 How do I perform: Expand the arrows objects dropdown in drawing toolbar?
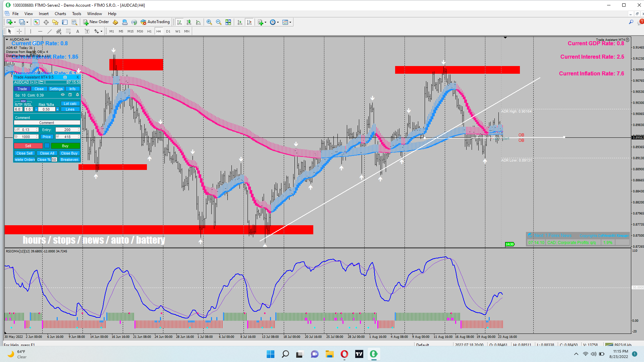click(x=101, y=32)
